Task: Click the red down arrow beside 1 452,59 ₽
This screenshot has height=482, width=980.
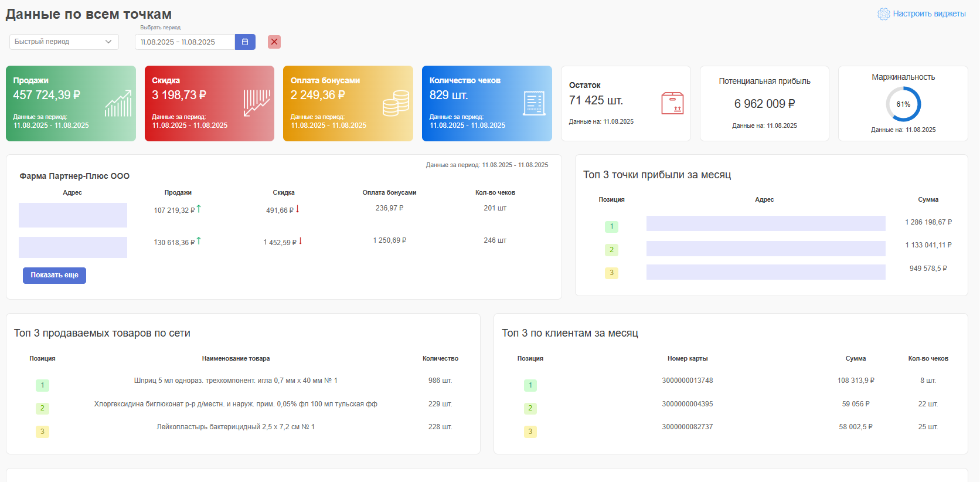Action: [300, 241]
